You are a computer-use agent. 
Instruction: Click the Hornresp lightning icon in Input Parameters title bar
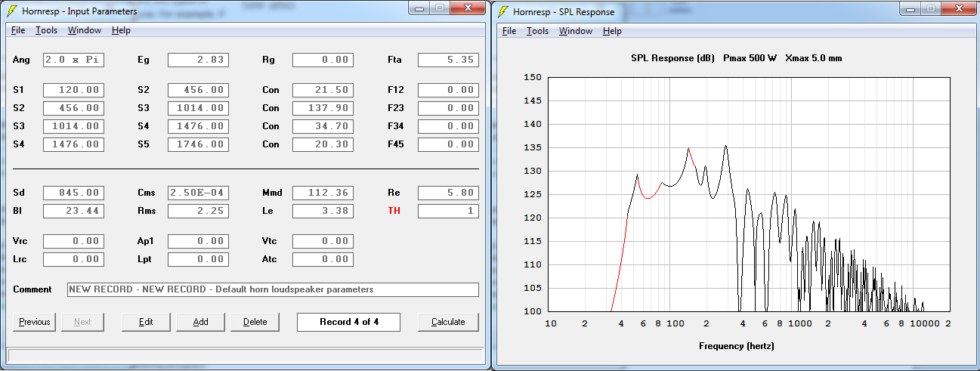coord(11,11)
